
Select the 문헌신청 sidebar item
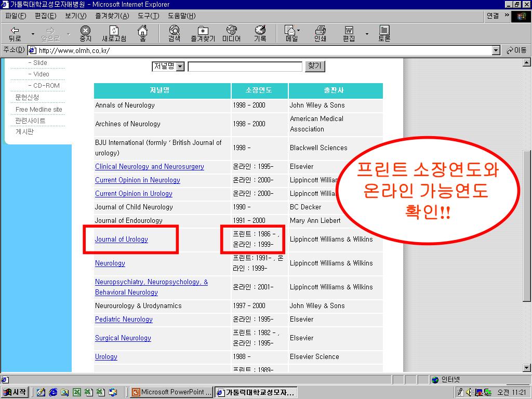point(27,97)
